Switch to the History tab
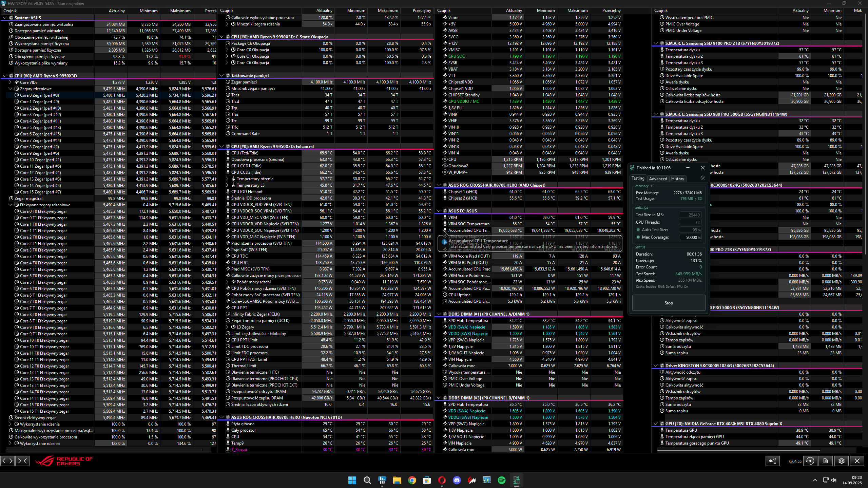This screenshot has height=488, width=868. [677, 179]
